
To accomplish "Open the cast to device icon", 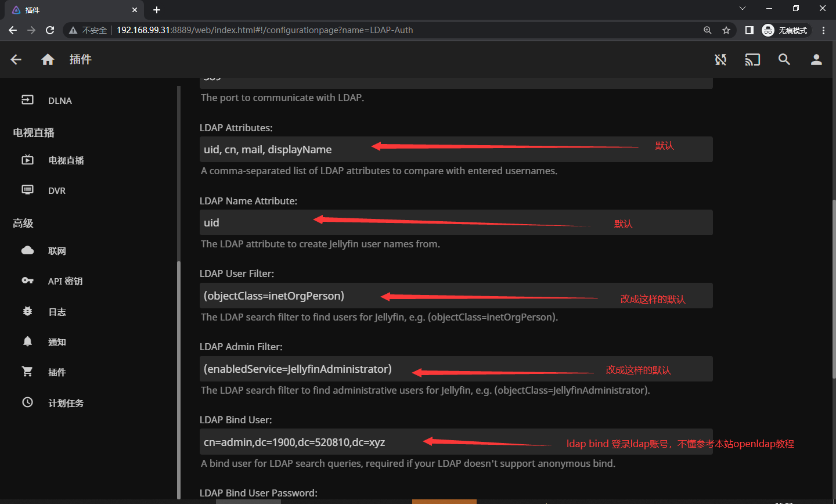I will click(752, 59).
